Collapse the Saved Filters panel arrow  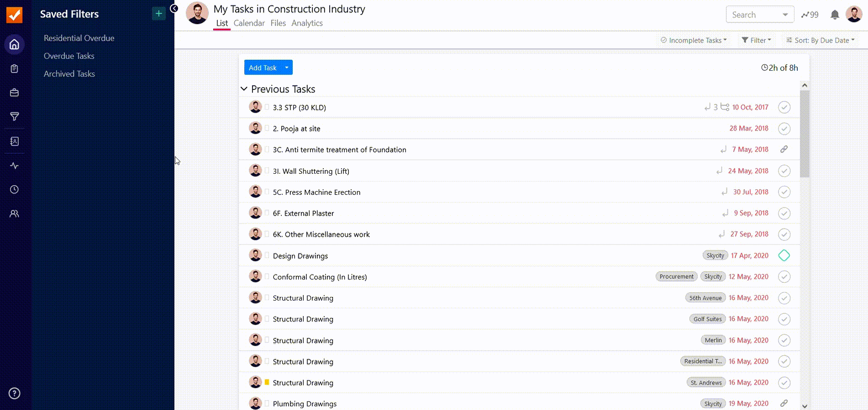(174, 8)
